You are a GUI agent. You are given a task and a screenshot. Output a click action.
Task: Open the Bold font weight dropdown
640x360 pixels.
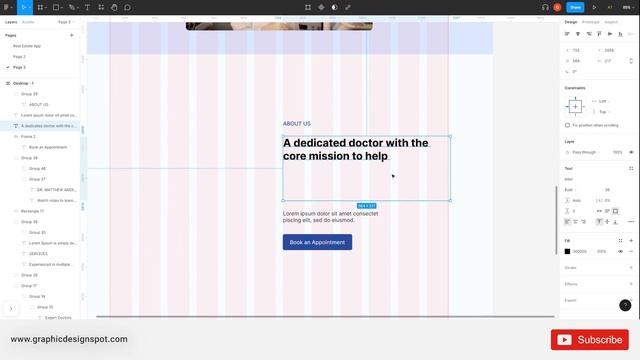pos(570,190)
